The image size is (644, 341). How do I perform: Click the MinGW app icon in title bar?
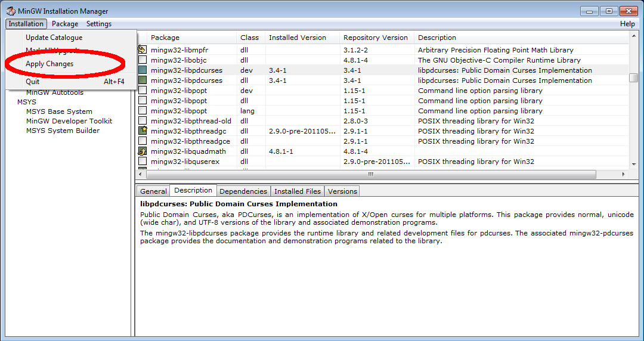click(x=10, y=11)
